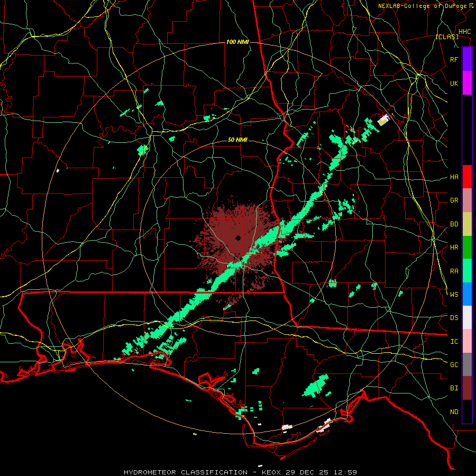Click the UK magenta legend swatch
Viewport: 476px width, 476px height.
coord(467,83)
